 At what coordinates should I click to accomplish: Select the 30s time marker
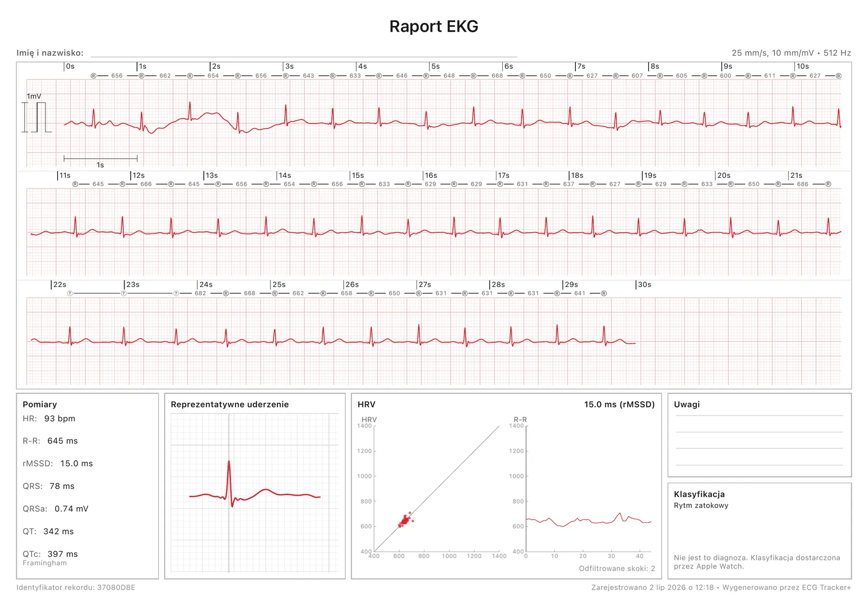pyautogui.click(x=644, y=285)
